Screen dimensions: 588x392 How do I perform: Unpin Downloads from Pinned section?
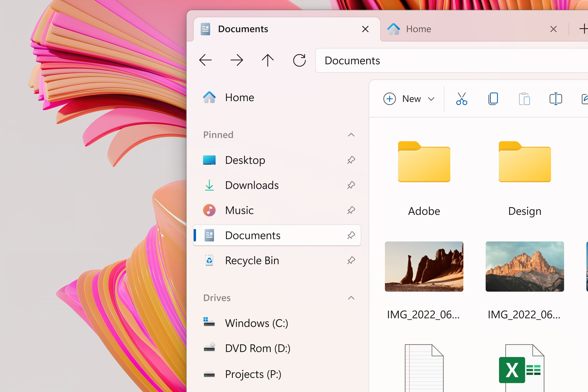pyautogui.click(x=351, y=185)
